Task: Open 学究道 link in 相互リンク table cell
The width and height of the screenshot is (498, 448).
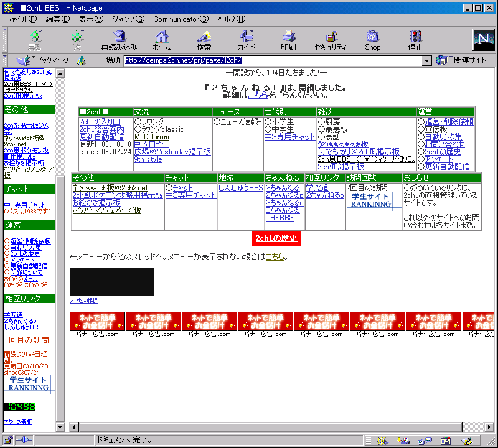Action: pyautogui.click(x=317, y=188)
